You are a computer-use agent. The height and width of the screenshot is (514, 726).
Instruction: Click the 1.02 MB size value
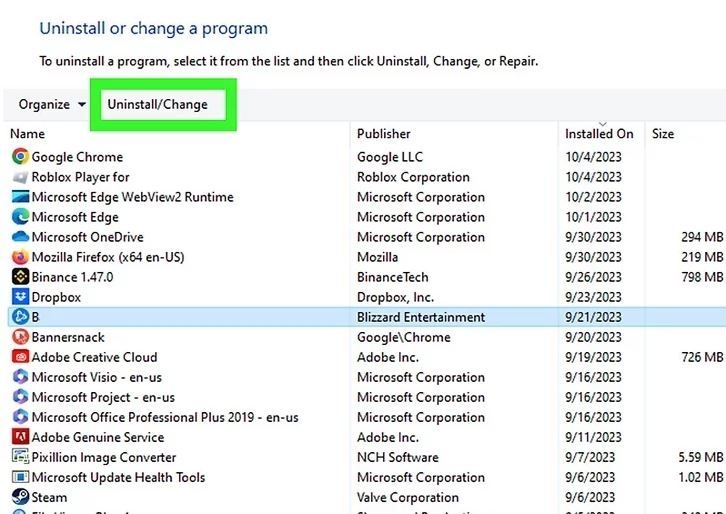pos(701,477)
